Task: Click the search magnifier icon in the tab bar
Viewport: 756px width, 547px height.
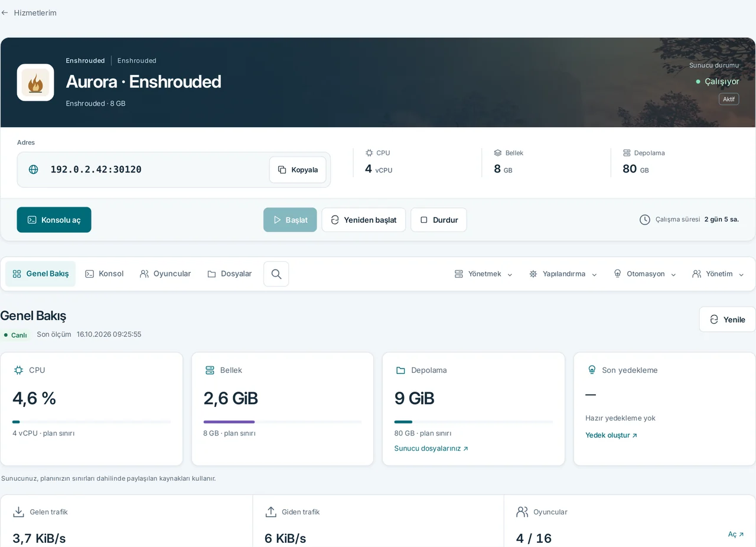Action: (276, 274)
